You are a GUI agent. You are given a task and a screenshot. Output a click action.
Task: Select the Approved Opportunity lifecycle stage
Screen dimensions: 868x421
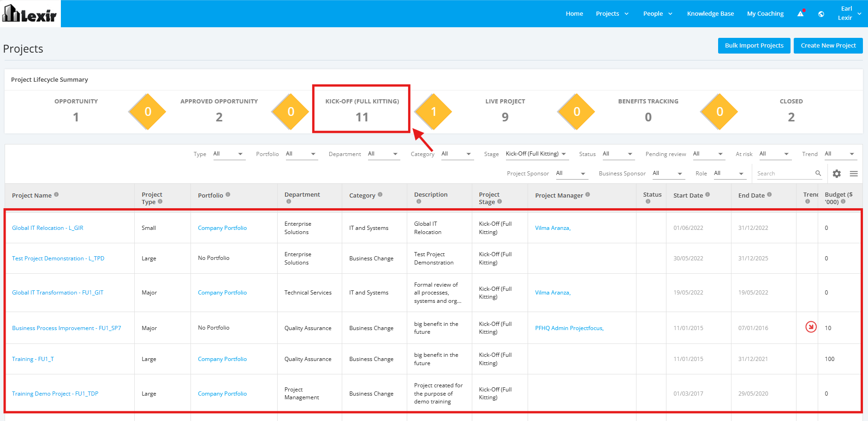pos(219,112)
